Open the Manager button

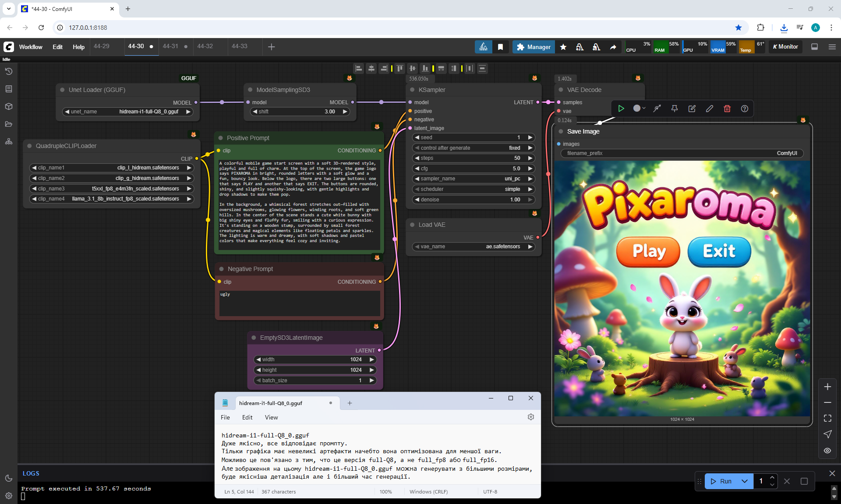click(x=534, y=47)
